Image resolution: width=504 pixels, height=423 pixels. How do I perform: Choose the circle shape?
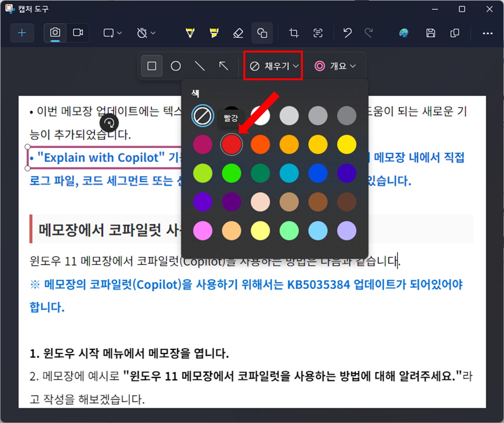[176, 66]
